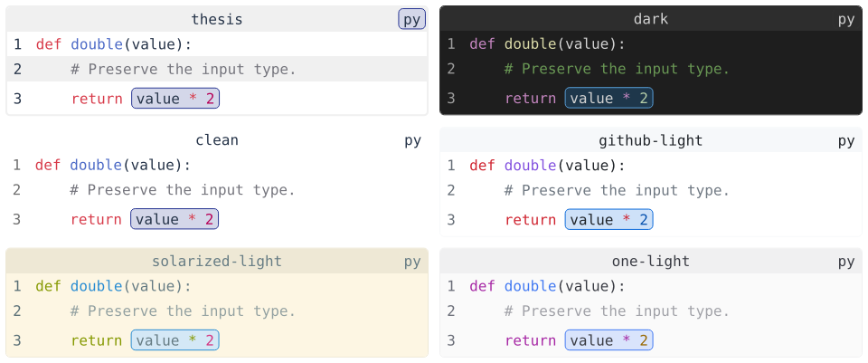Click line number 1 in thesis block
Screen dimensions: 868x363
(17, 44)
